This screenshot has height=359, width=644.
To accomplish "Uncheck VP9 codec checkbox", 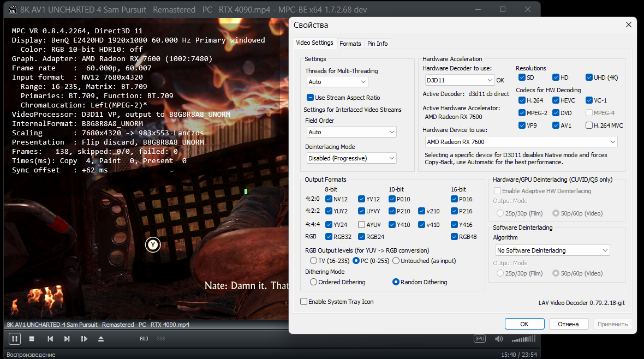I will tap(522, 125).
